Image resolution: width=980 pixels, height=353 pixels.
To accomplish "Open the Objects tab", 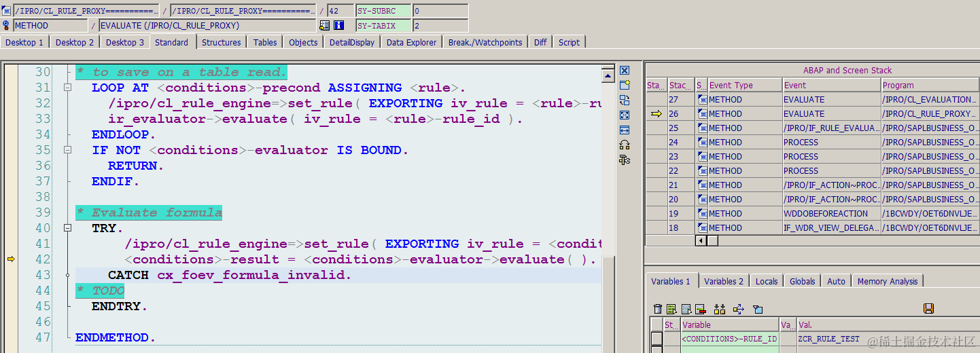I will [x=303, y=42].
